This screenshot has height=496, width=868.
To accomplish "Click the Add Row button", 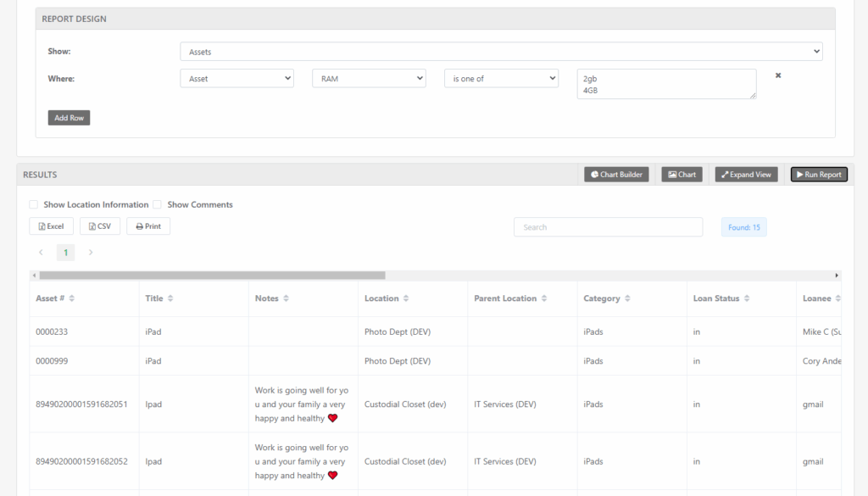I will click(x=69, y=117).
